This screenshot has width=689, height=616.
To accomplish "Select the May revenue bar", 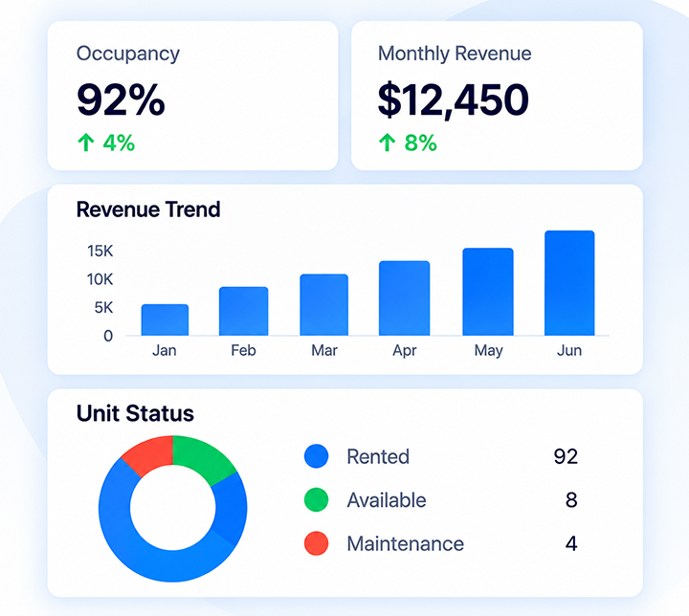I will pos(488,292).
